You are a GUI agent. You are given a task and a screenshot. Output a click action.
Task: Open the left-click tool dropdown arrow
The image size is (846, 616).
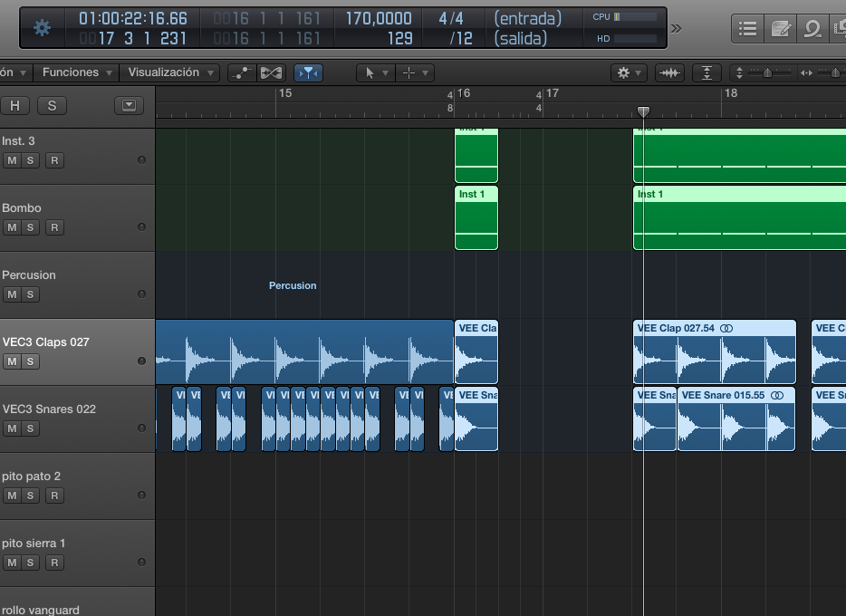point(385,72)
